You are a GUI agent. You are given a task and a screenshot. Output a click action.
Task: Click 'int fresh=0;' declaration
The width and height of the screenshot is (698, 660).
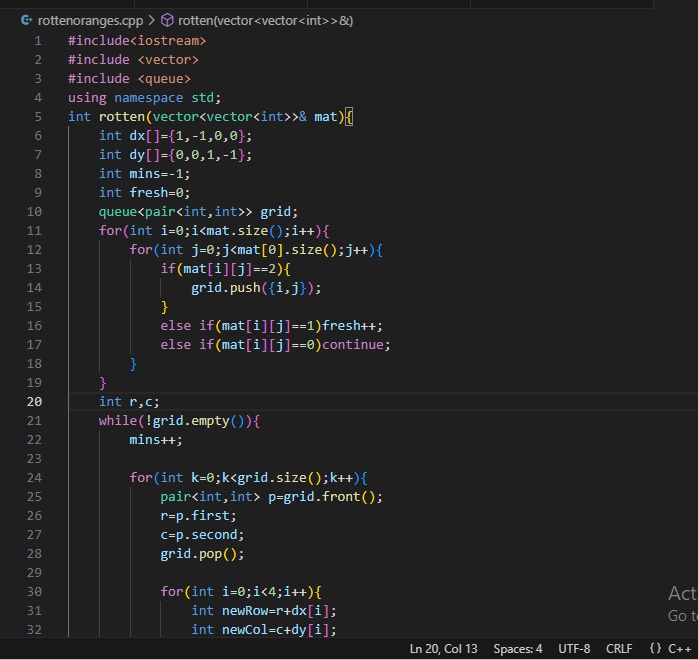pos(145,193)
